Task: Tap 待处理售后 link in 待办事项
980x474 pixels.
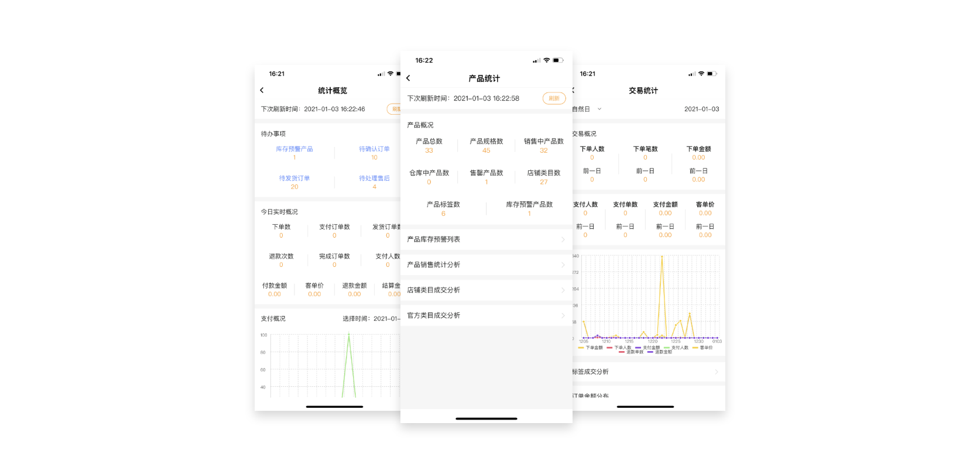Action: click(x=374, y=178)
